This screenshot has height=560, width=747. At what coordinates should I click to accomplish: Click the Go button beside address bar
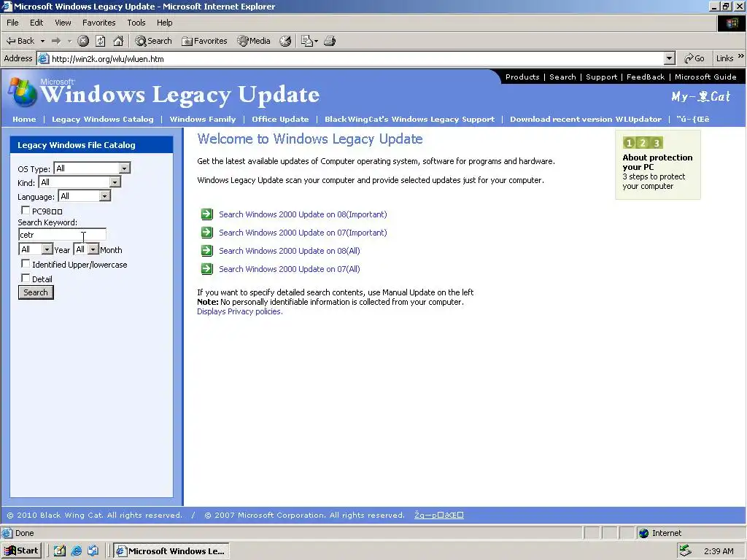tap(694, 58)
